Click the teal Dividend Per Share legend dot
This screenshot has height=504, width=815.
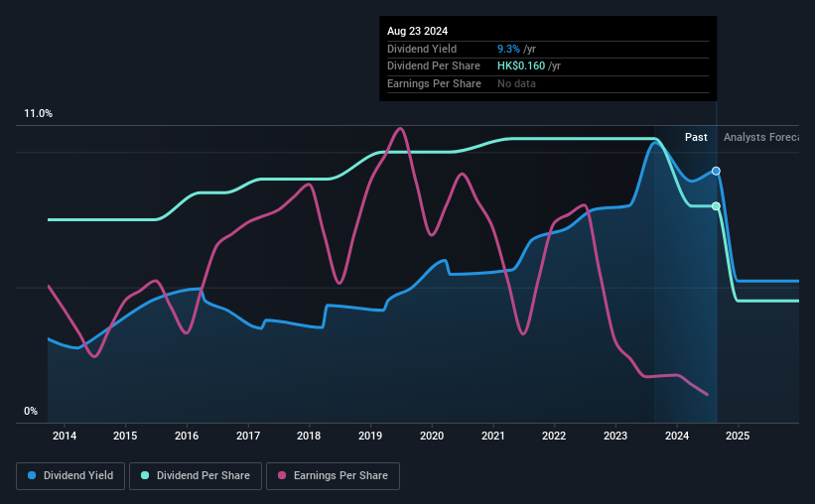pos(145,475)
